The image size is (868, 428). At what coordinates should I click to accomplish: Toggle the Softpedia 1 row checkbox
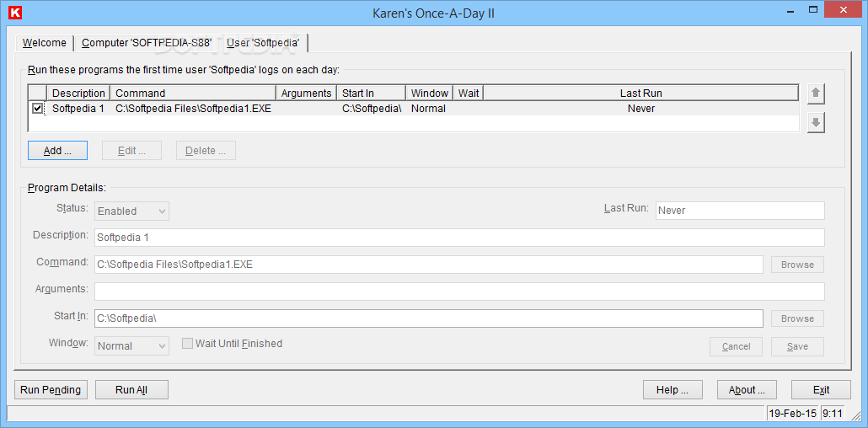[38, 109]
